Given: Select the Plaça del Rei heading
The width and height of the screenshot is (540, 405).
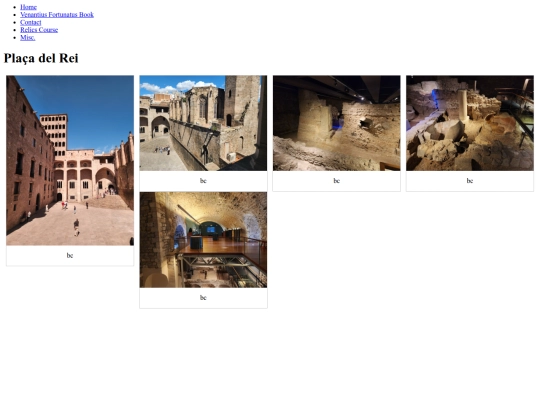Looking at the screenshot, I should point(41,58).
